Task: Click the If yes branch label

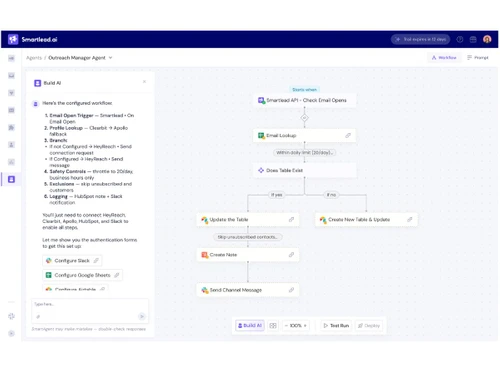Action: coord(277,195)
